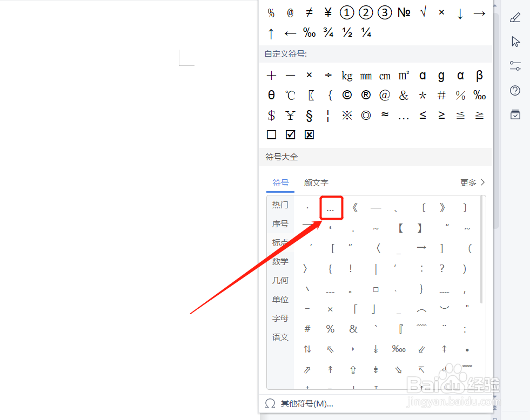This screenshot has height=420, width=530.
Task: Insert the ⇅ up-down arrows symbol
Action: [307, 349]
